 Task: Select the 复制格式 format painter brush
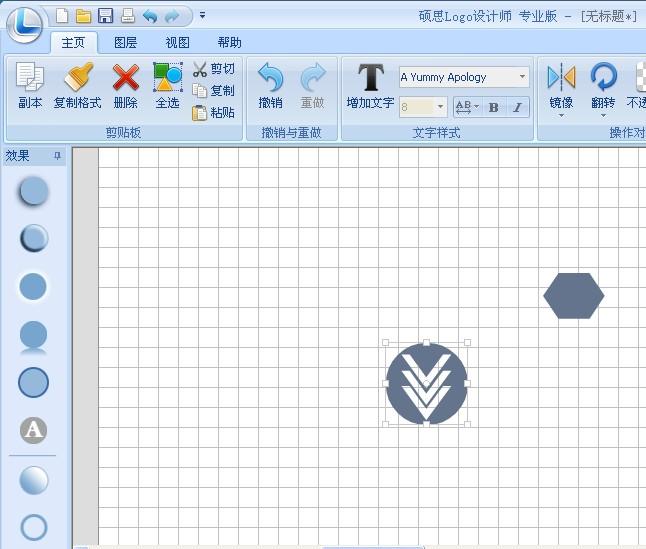(77, 79)
